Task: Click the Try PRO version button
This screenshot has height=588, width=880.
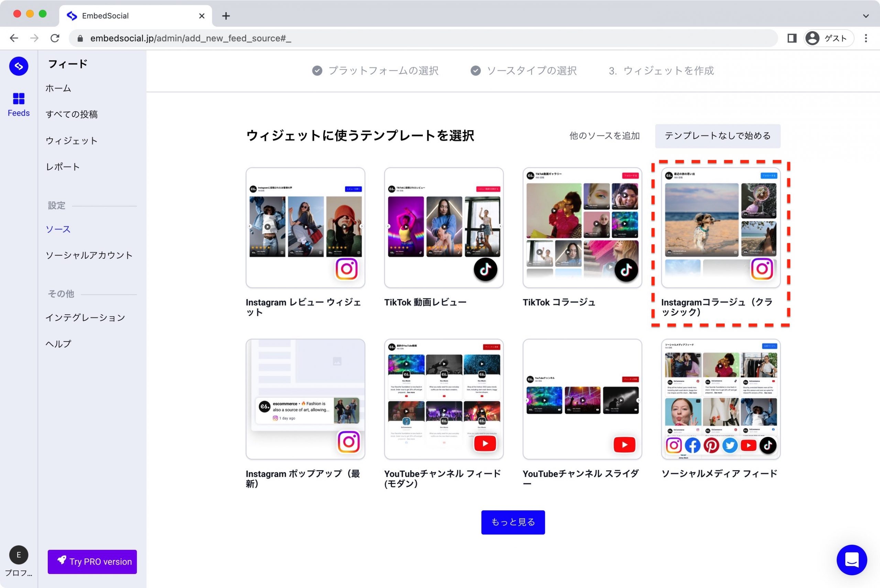Action: [92, 561]
